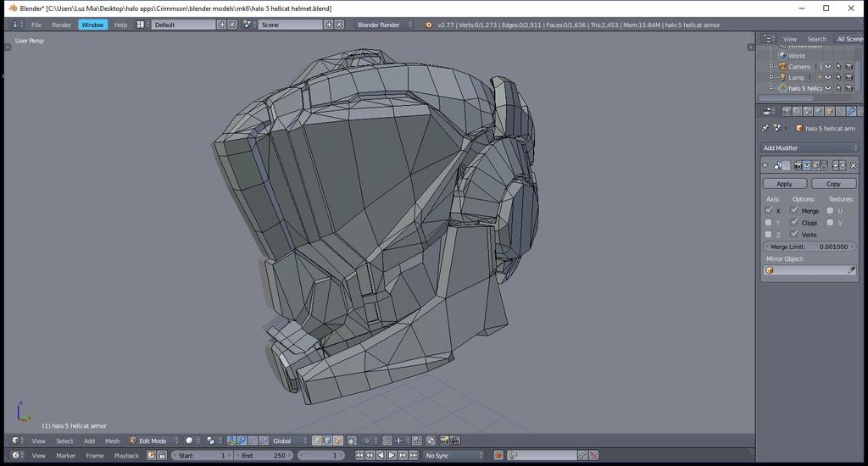Enable the Y axis mirror checkbox
Image resolution: width=868 pixels, height=466 pixels.
(768, 223)
